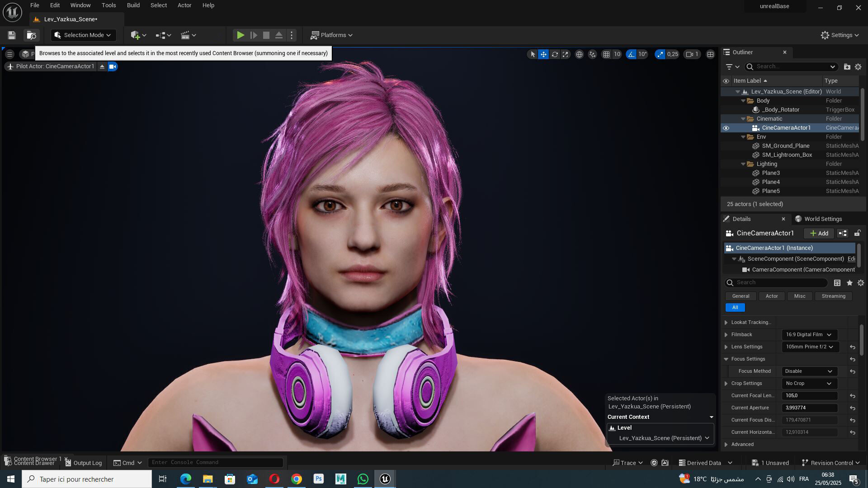Click the Current Aperture value field
This screenshot has height=488, width=868.
(809, 408)
